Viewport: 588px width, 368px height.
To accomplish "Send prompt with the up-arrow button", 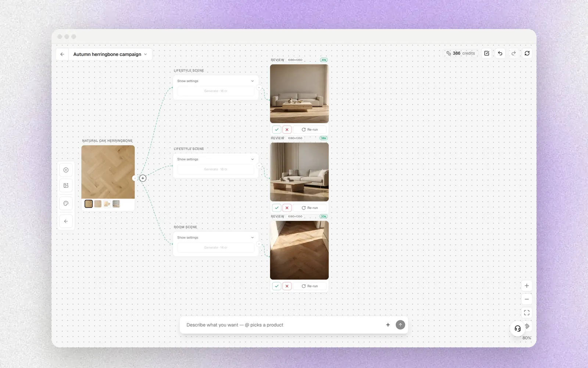I will tap(400, 325).
